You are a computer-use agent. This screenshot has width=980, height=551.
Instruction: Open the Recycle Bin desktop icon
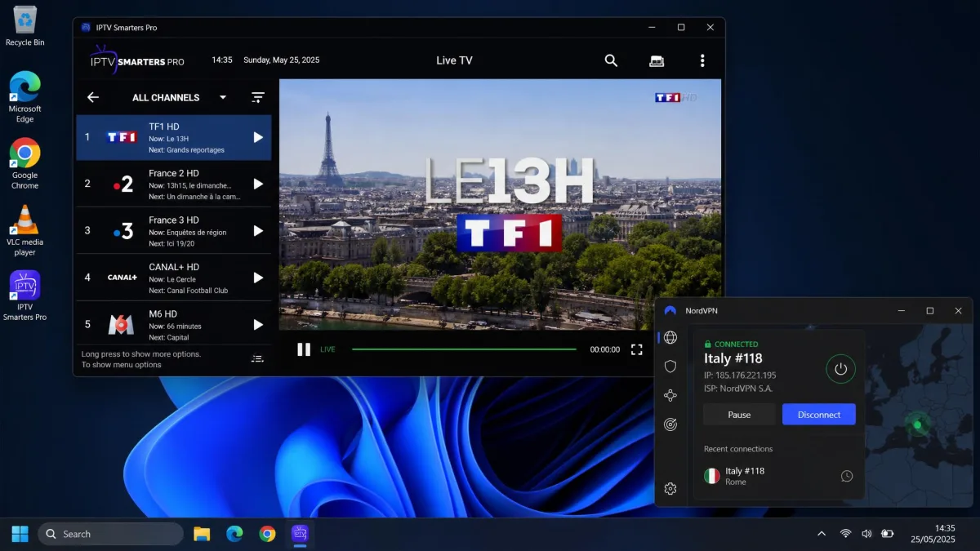point(25,25)
